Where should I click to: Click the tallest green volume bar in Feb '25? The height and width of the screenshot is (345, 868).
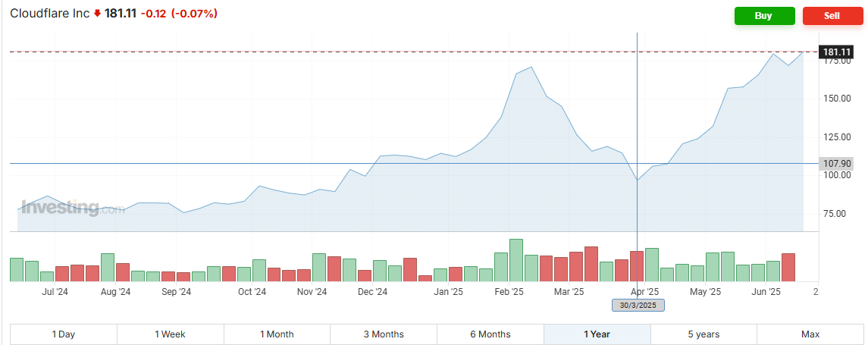click(516, 260)
